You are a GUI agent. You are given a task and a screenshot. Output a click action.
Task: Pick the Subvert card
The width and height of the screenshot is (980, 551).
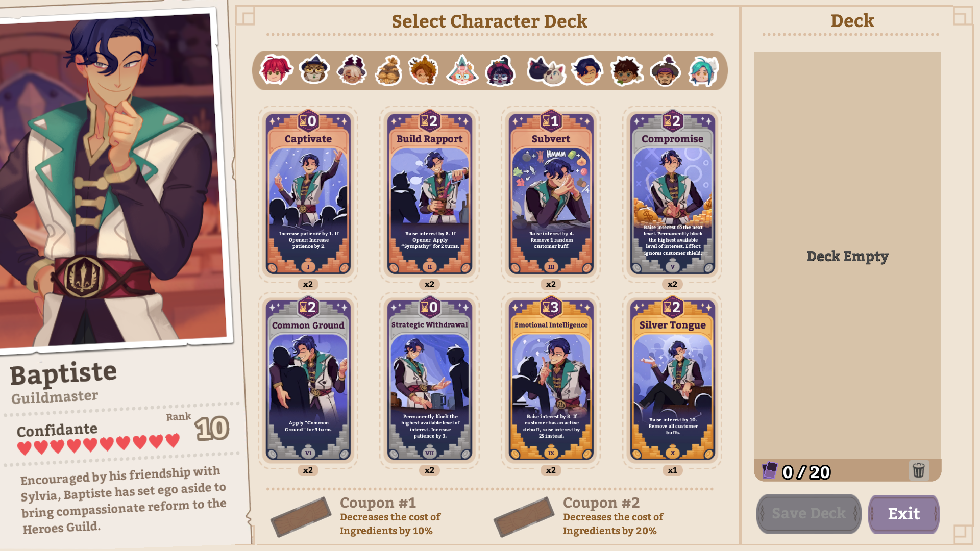[551, 194]
